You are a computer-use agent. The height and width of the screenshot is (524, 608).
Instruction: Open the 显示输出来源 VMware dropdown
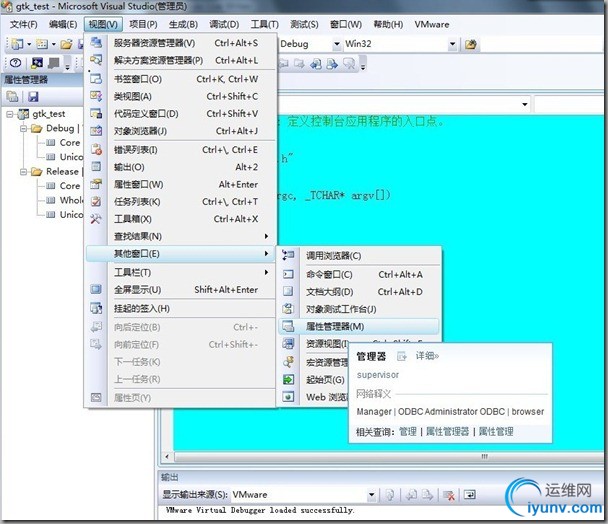[371, 495]
